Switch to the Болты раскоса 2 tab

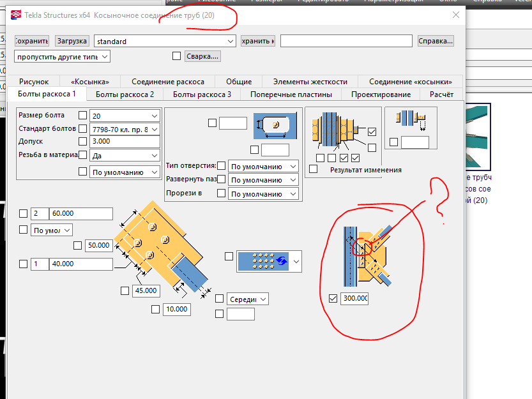(125, 94)
